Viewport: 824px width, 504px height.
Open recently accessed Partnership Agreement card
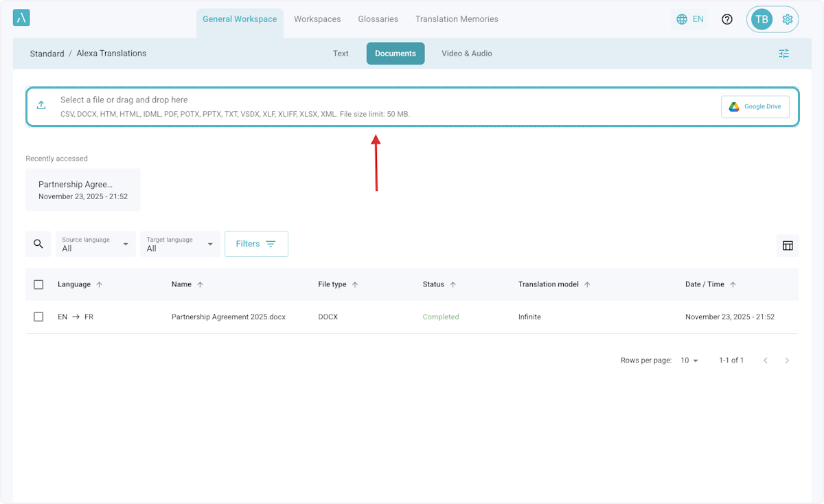coord(83,190)
